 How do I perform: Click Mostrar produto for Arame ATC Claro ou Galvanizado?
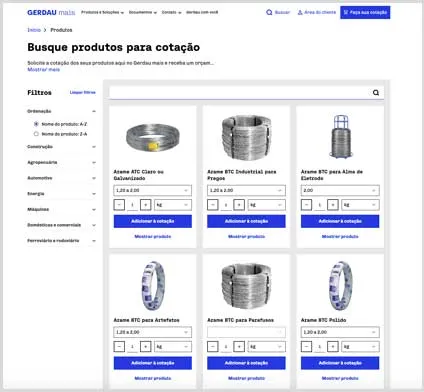click(153, 236)
